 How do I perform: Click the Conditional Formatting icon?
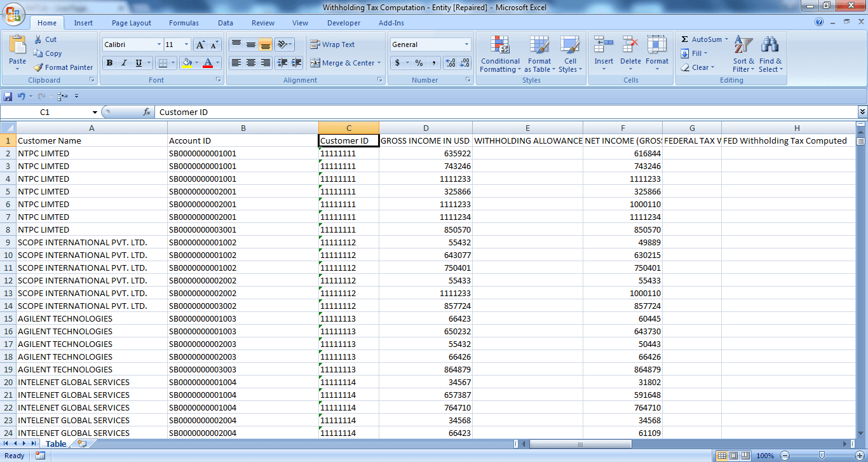click(x=500, y=45)
